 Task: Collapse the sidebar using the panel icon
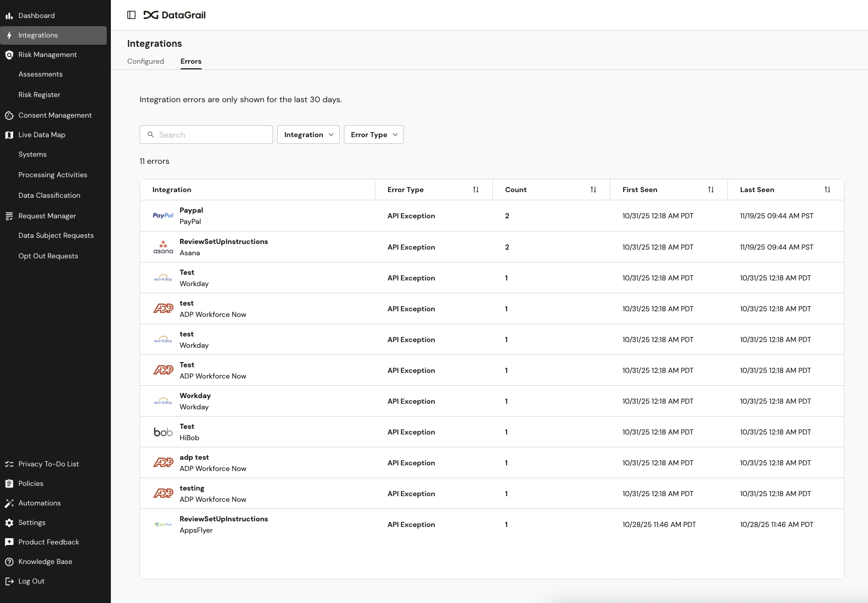(x=131, y=15)
